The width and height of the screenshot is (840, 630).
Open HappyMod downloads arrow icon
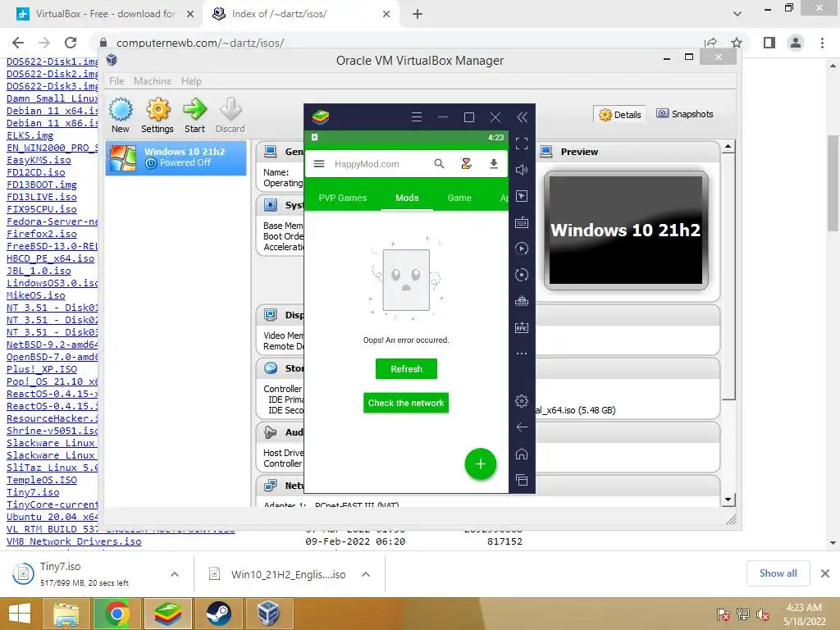click(493, 164)
